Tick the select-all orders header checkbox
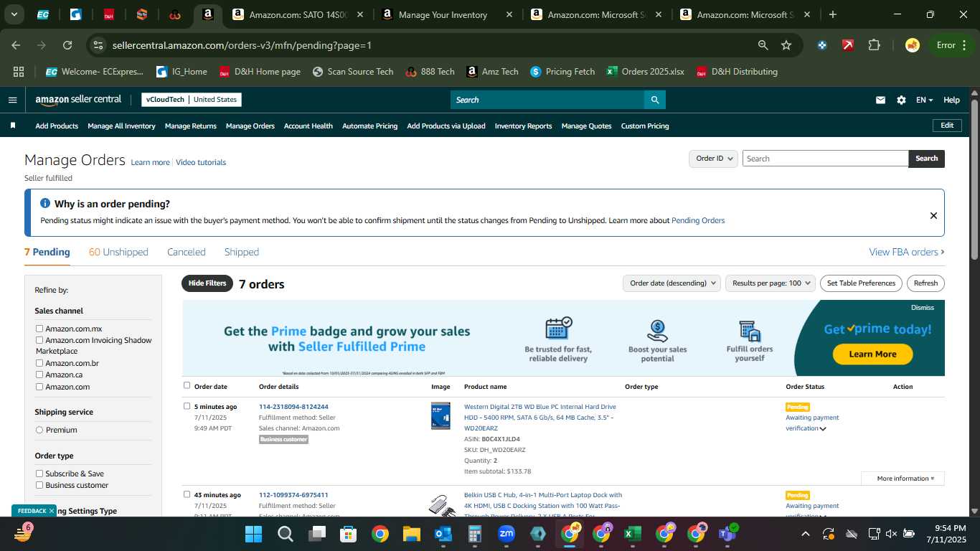980x551 pixels. 187,385
